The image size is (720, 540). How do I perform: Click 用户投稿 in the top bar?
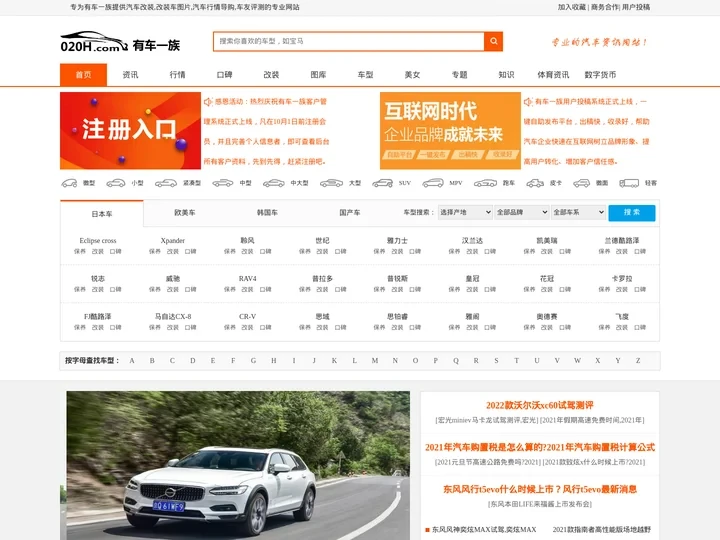[x=636, y=7]
